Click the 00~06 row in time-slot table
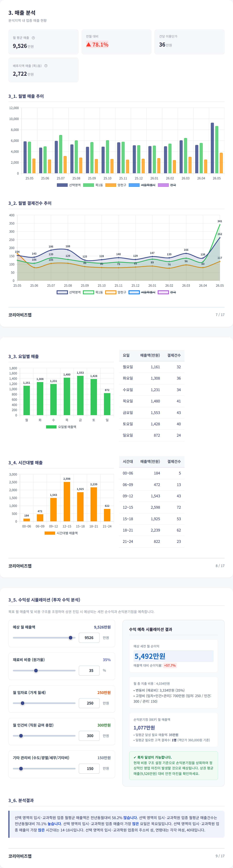The height and width of the screenshot is (868, 233). (x=152, y=473)
